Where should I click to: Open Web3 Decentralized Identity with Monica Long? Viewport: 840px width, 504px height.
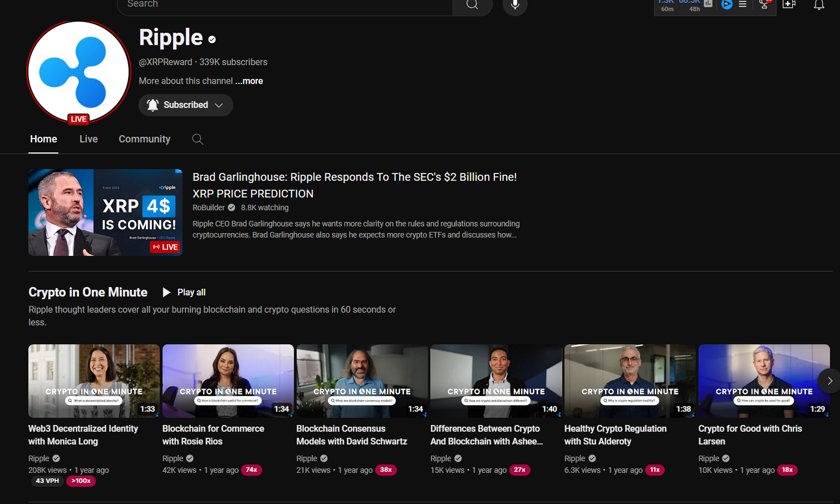click(83, 435)
